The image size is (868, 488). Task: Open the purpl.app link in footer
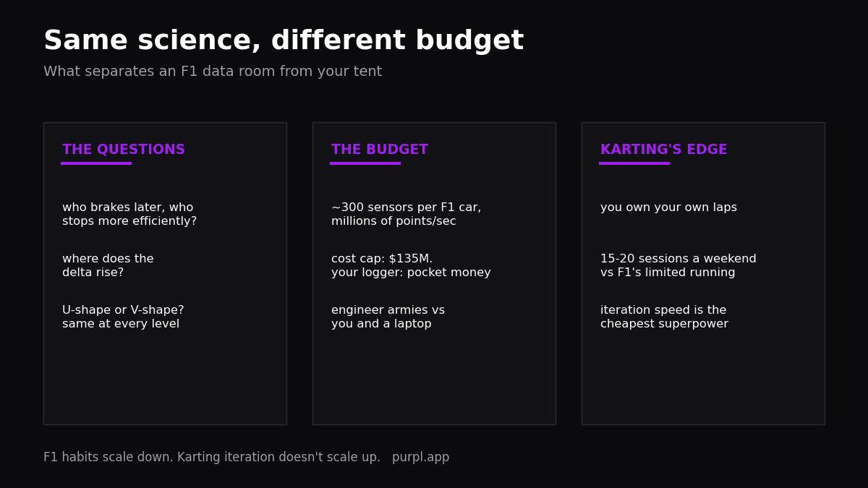421,458
